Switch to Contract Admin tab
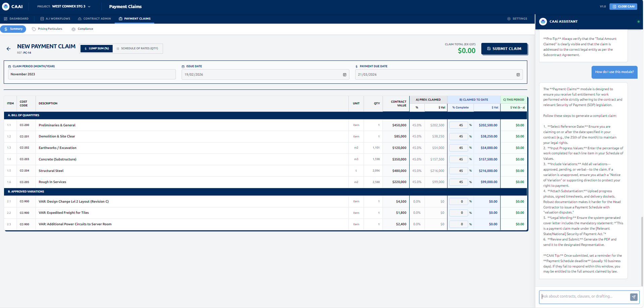 coord(94,19)
